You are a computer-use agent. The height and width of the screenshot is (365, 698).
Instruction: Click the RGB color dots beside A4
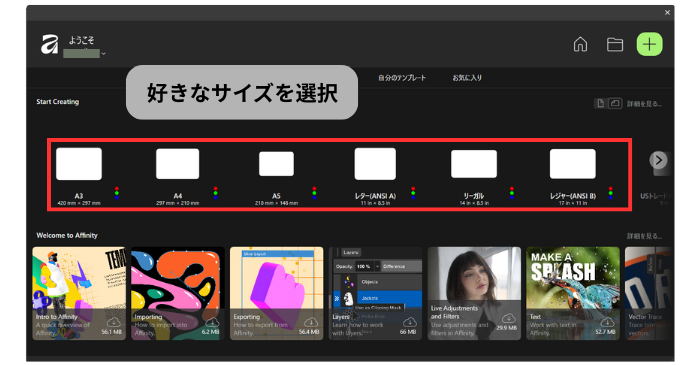coord(215,193)
